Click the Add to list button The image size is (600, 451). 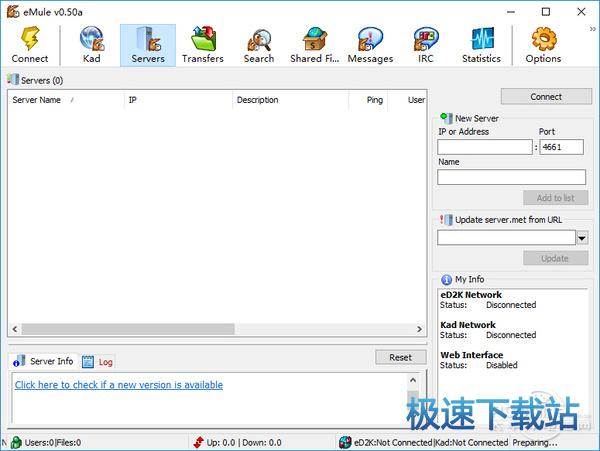(556, 198)
